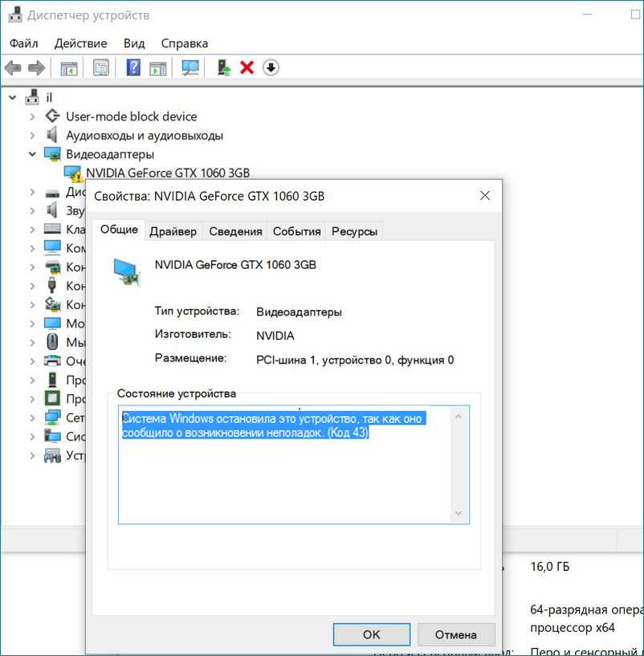Click the HID devices category icon
Screen dimensions: 644x656
[52, 455]
